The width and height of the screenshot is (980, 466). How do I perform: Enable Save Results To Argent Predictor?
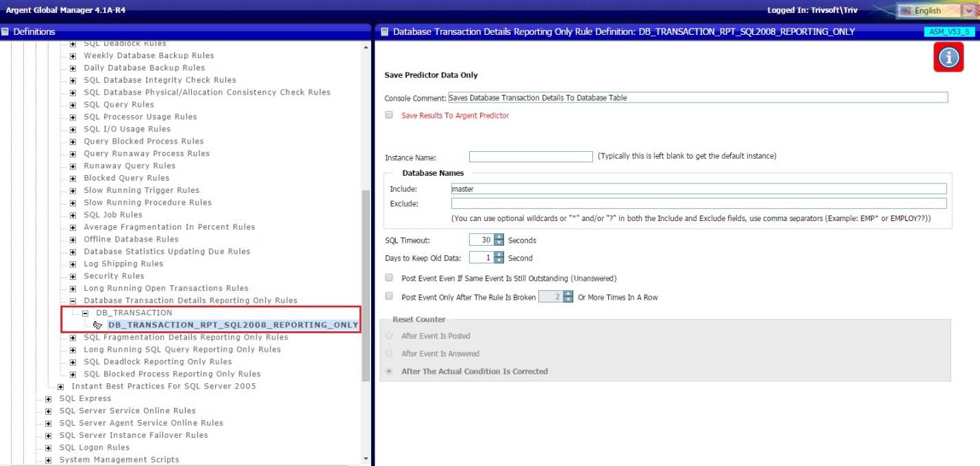point(389,115)
